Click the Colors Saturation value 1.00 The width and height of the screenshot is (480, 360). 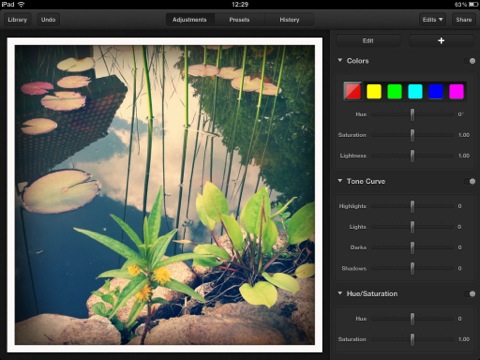click(464, 135)
